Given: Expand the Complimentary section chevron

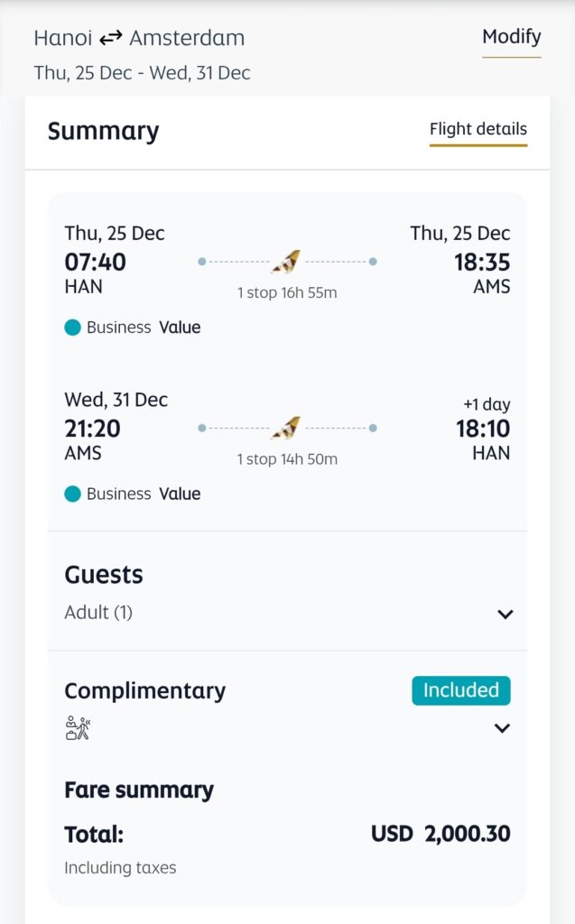Looking at the screenshot, I should tap(503, 728).
